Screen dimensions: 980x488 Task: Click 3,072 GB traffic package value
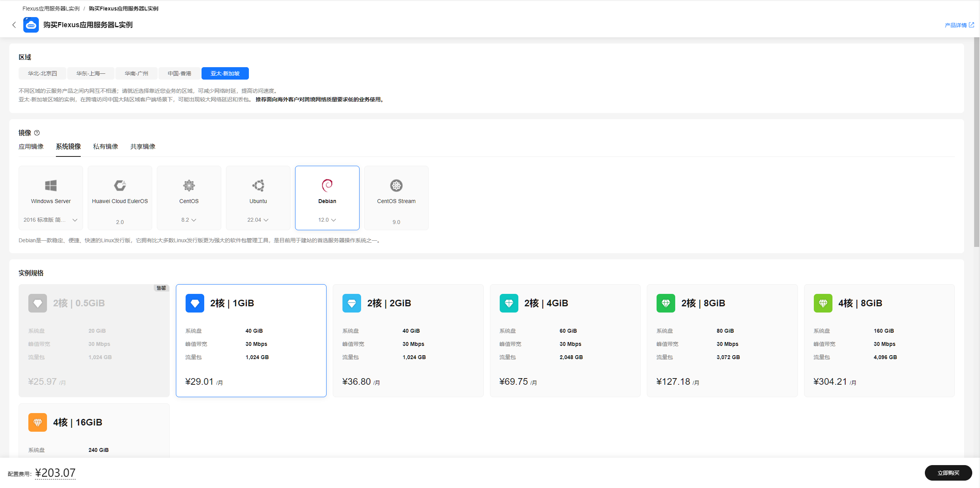click(x=728, y=357)
